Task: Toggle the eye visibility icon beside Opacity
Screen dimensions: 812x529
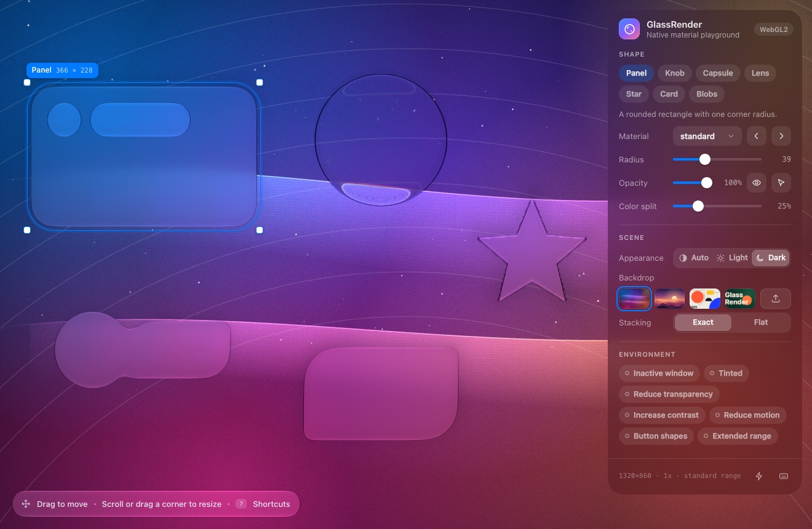Action: pos(757,183)
